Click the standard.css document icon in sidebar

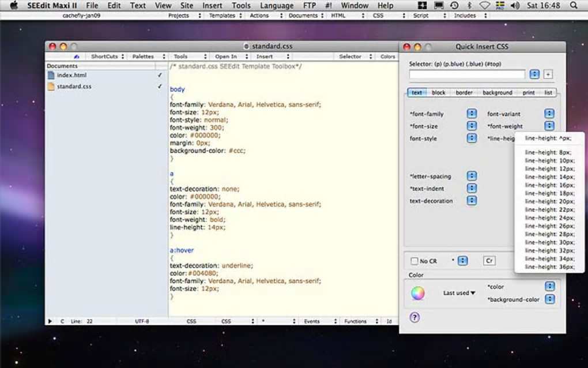pos(51,87)
